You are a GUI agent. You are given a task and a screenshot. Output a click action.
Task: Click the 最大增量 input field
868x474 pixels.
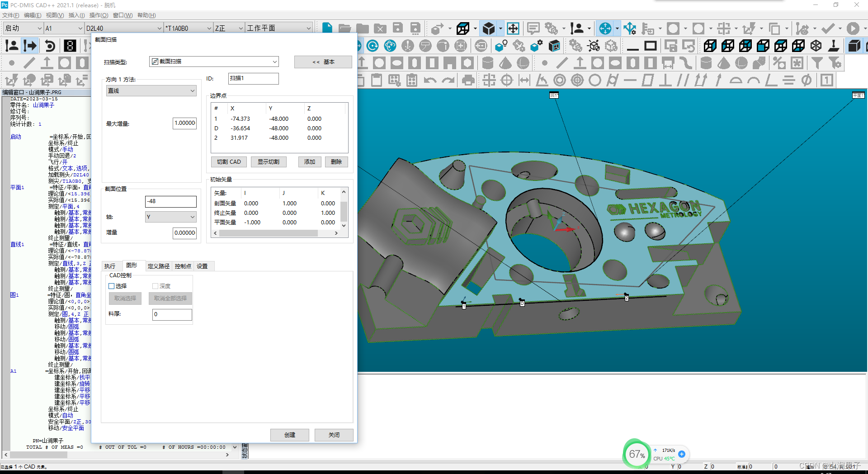[x=184, y=123]
